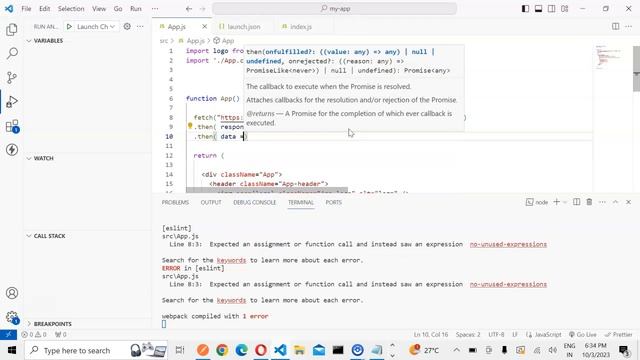The height and width of the screenshot is (360, 640).
Task: Switch to the PORTS panel tab
Action: point(333,202)
